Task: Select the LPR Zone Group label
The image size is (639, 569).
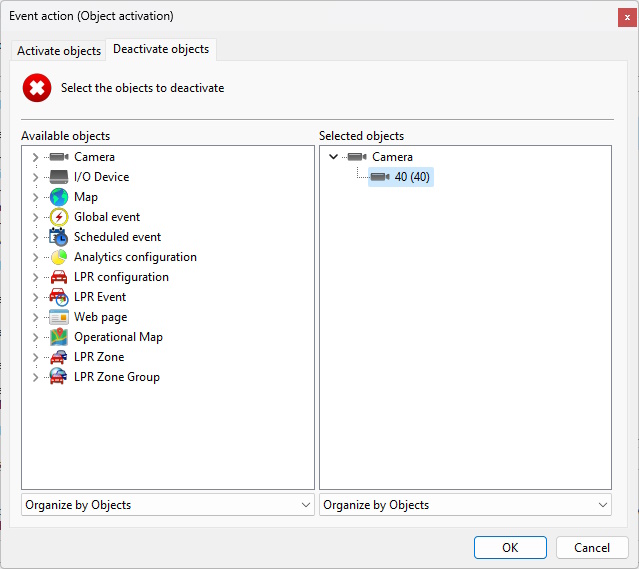Action: coord(117,377)
